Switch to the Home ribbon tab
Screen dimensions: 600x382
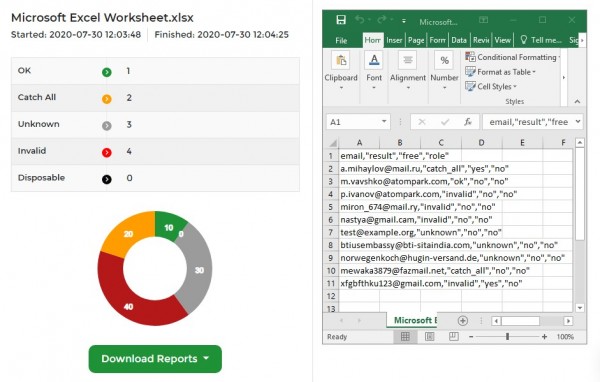372,40
